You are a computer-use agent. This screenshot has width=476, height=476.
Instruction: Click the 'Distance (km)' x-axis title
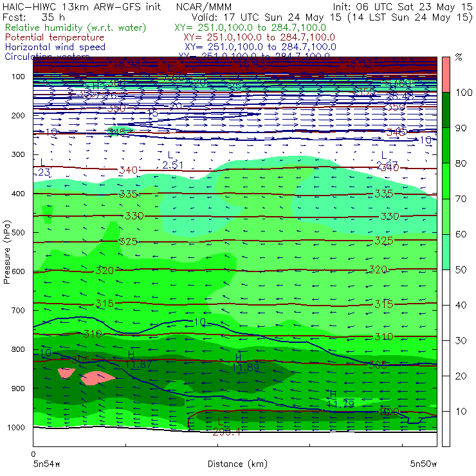tap(237, 464)
